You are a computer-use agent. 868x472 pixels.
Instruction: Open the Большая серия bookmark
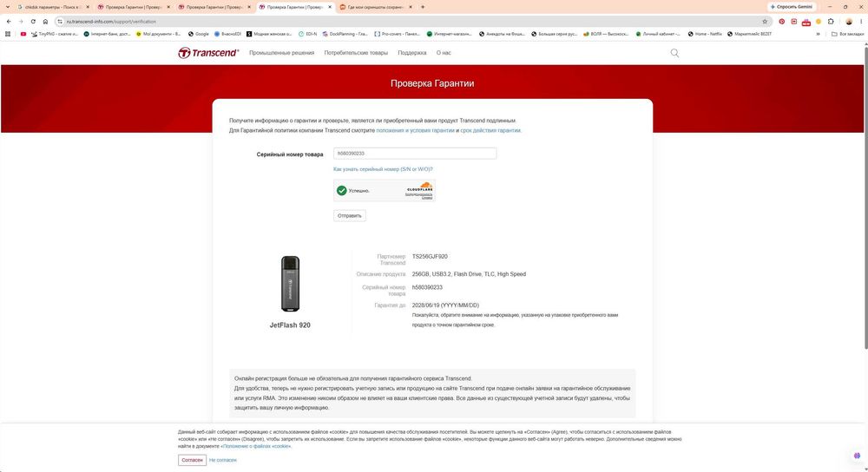(554, 34)
